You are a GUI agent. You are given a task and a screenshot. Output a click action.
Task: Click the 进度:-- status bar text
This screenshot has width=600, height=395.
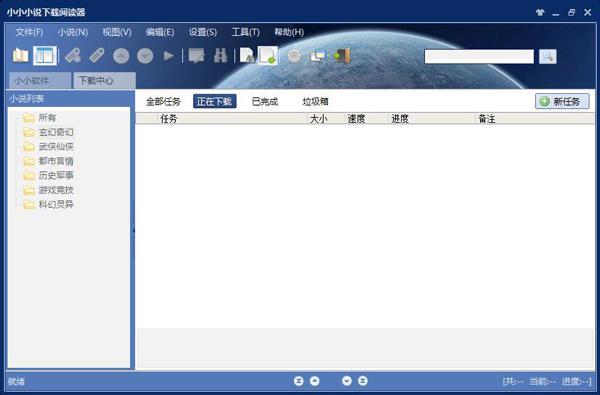click(576, 382)
